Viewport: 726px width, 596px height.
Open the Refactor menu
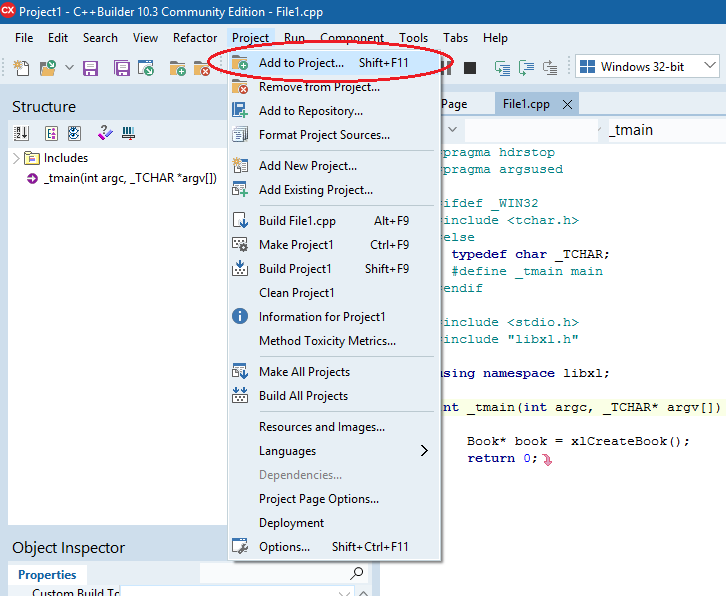pyautogui.click(x=195, y=38)
